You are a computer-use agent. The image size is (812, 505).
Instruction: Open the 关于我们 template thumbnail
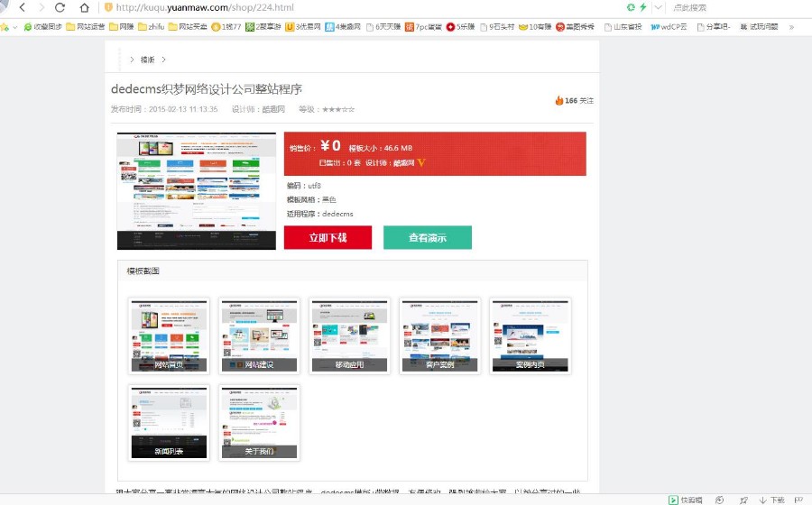[x=259, y=422]
